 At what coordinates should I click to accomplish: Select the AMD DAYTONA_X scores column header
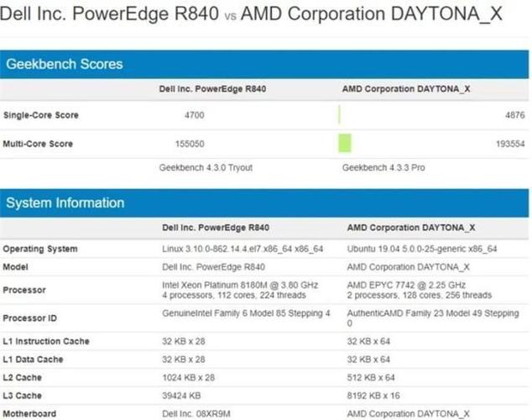click(406, 89)
